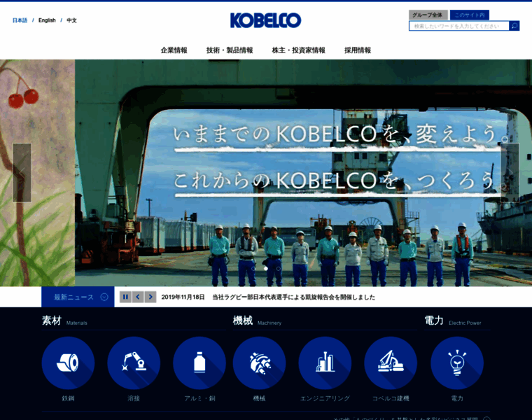
Task: Select the third slide indicator dot
Action: [x=278, y=268]
